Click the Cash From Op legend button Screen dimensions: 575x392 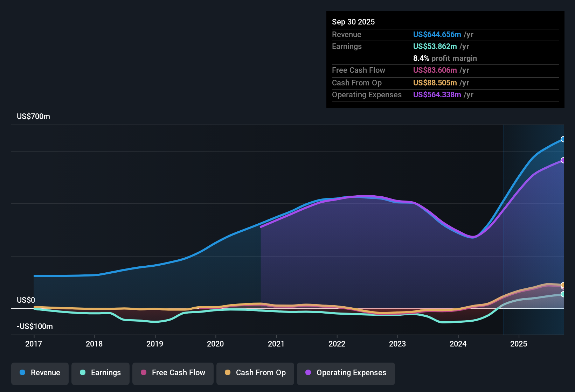pyautogui.click(x=255, y=373)
